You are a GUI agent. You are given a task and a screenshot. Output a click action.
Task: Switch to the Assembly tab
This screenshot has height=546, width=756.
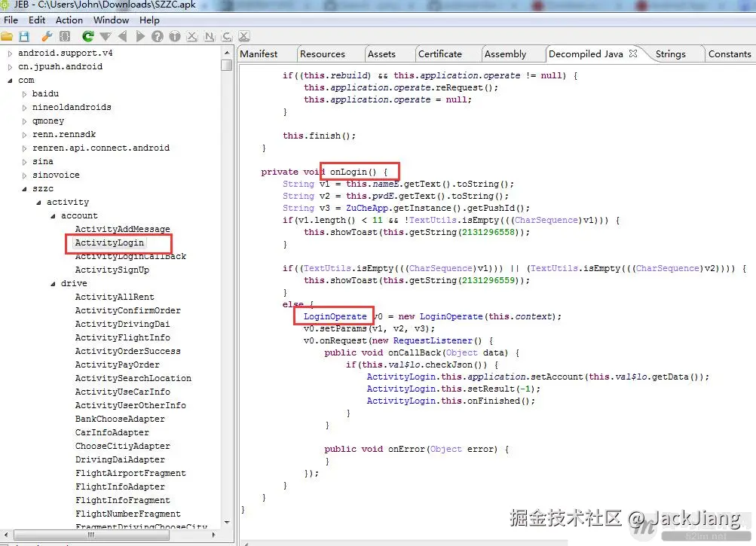tap(505, 54)
